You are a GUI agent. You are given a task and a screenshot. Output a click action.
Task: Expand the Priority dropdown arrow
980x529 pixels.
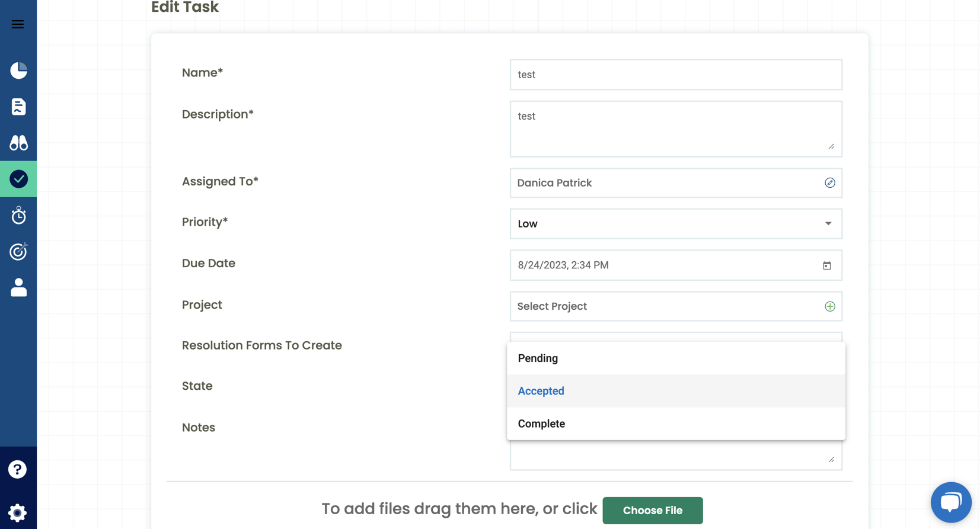pyautogui.click(x=828, y=224)
